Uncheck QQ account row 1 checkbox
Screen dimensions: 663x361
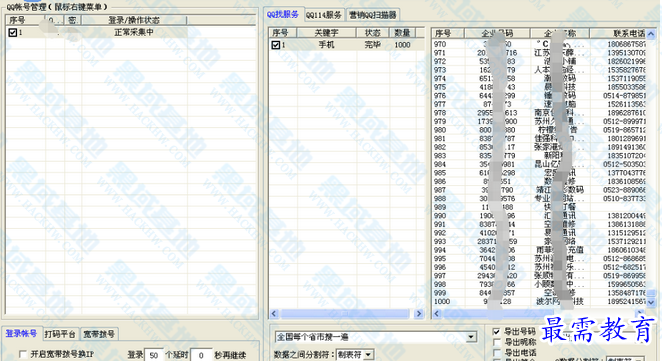(x=13, y=33)
